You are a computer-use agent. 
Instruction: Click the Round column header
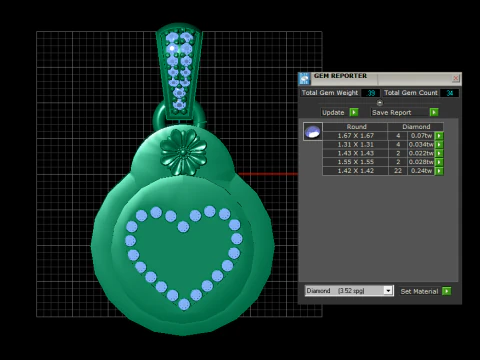pos(355,127)
